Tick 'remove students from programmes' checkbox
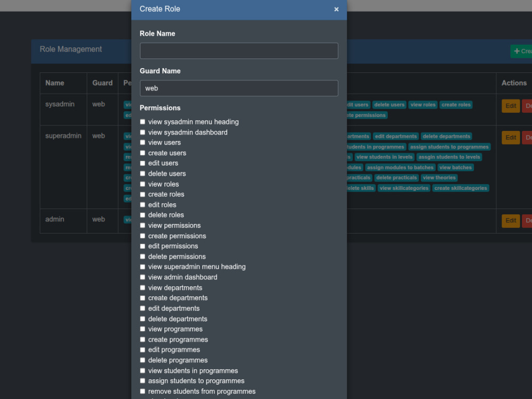Viewport: 532px width, 399px height. point(143,392)
